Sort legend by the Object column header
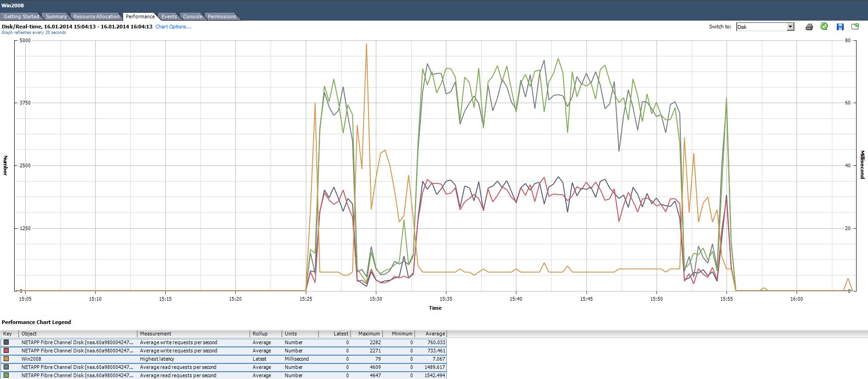The height and width of the screenshot is (379, 868). click(78, 334)
